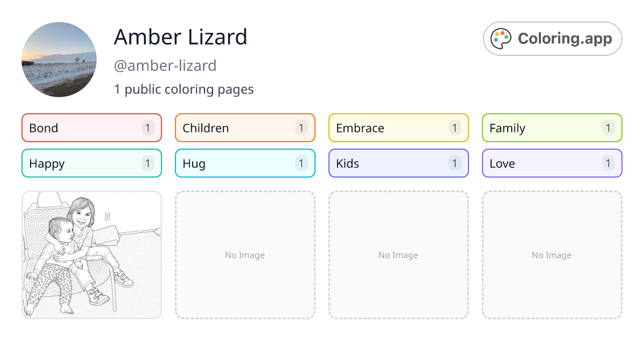This screenshot has height=338, width=644.
Task: Click the @amber-lizard username
Action: [x=165, y=65]
